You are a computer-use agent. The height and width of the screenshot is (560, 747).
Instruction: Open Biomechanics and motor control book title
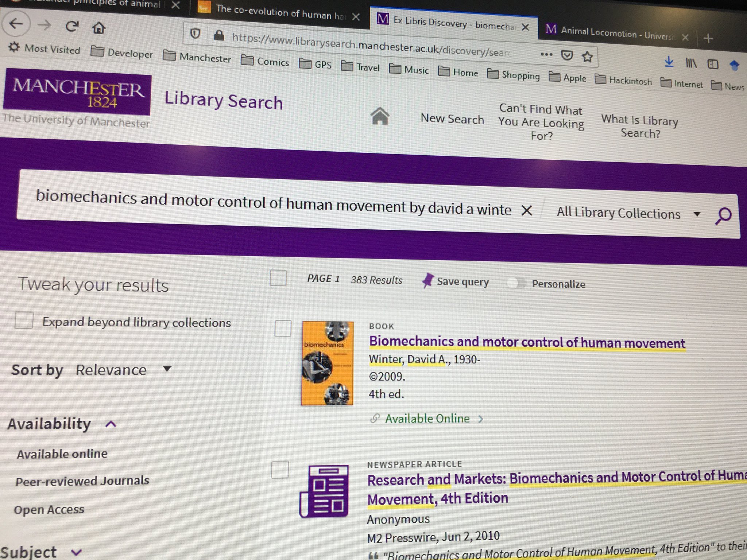pos(527,343)
